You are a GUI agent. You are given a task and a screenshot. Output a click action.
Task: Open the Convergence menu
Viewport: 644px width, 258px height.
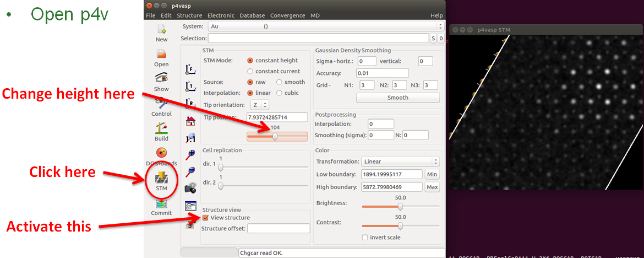click(x=288, y=15)
